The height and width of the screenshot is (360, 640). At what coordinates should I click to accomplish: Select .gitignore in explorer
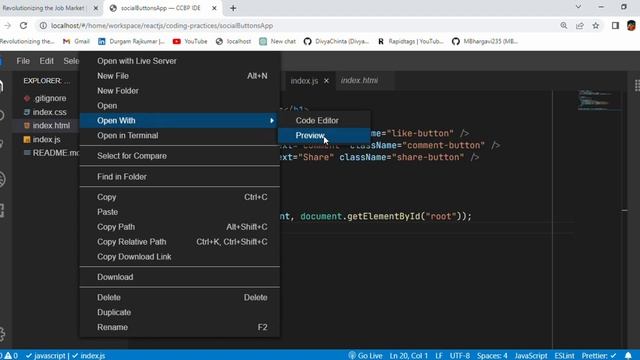coord(46,98)
